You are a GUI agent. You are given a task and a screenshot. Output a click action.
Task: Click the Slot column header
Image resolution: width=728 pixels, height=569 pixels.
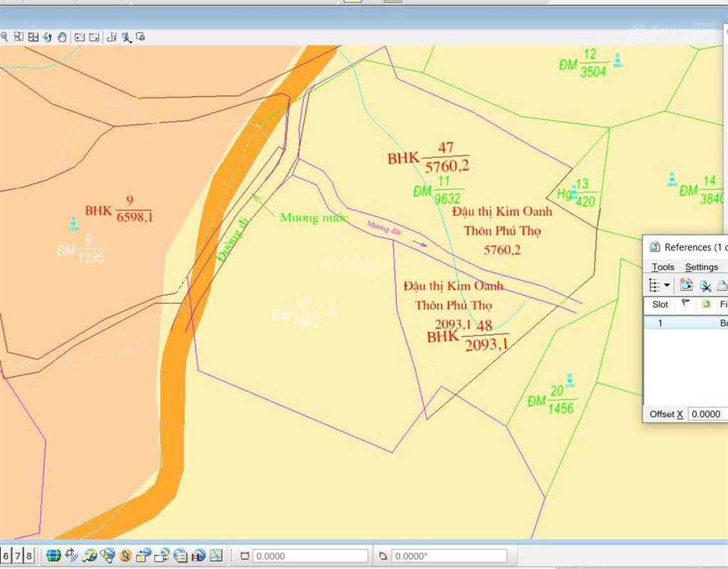(660, 304)
